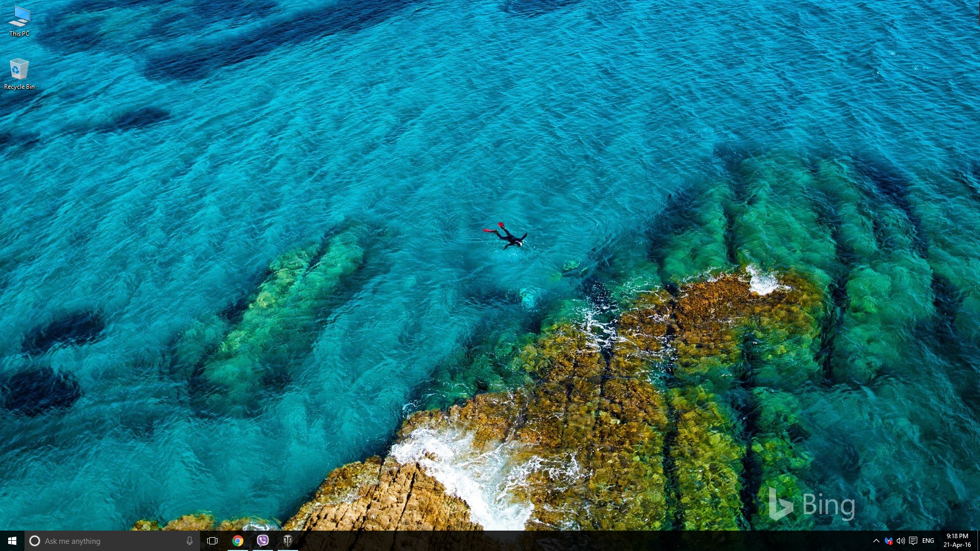Open the ENG input language switcher
Screen dimensions: 980x551
tap(928, 541)
